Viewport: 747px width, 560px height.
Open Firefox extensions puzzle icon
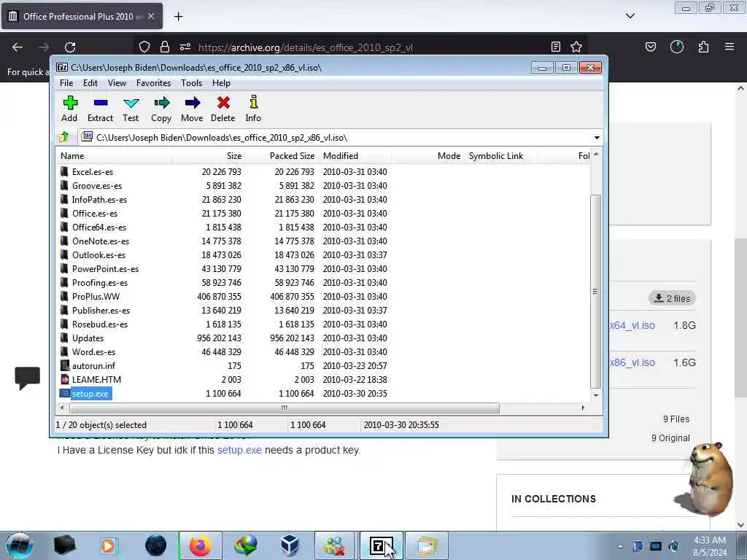coord(703,47)
